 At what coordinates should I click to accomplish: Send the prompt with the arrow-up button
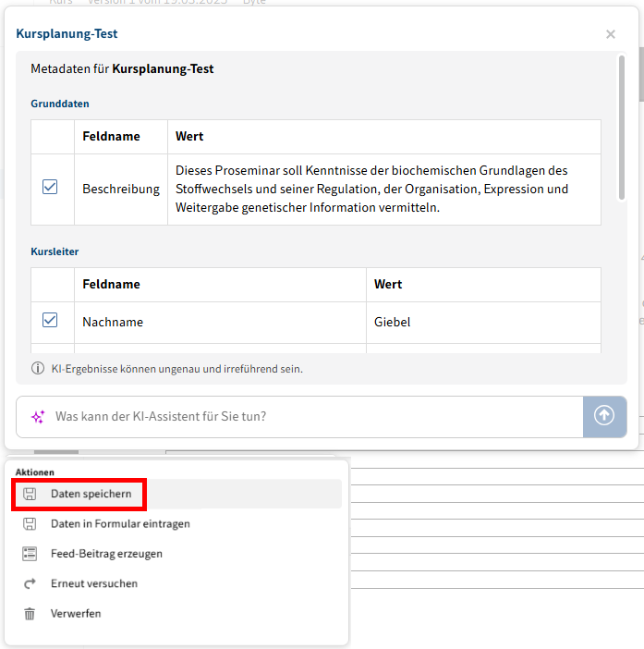[x=604, y=416]
